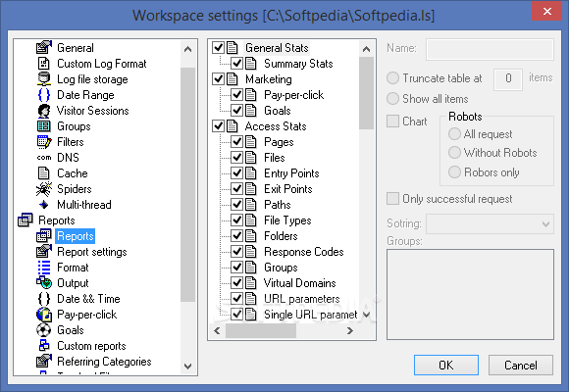Select the Visitor Sessions face icon

click(44, 110)
